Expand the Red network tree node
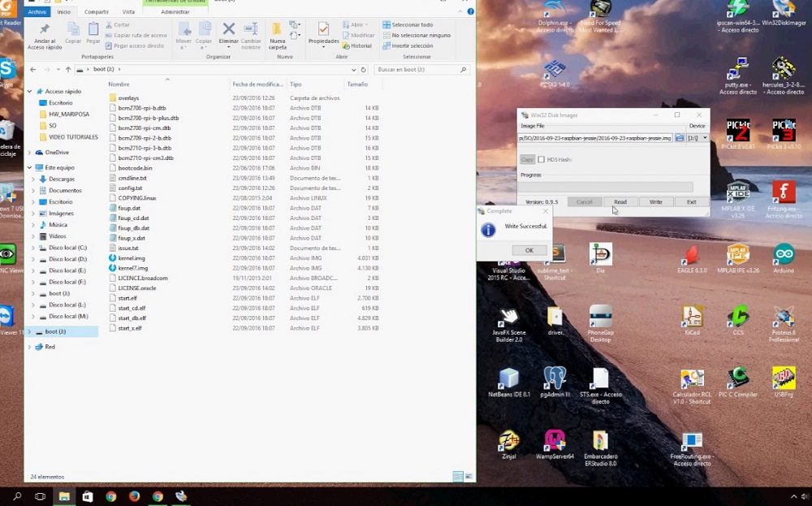Screen dimensions: 812x506 coord(29,347)
